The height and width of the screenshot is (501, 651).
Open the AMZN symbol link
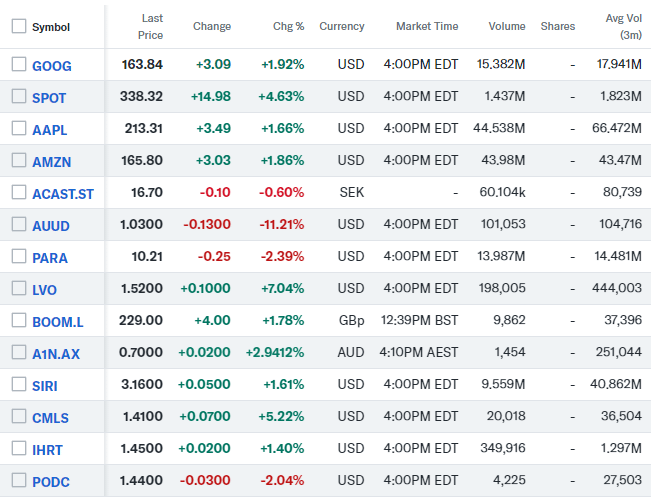pos(52,162)
